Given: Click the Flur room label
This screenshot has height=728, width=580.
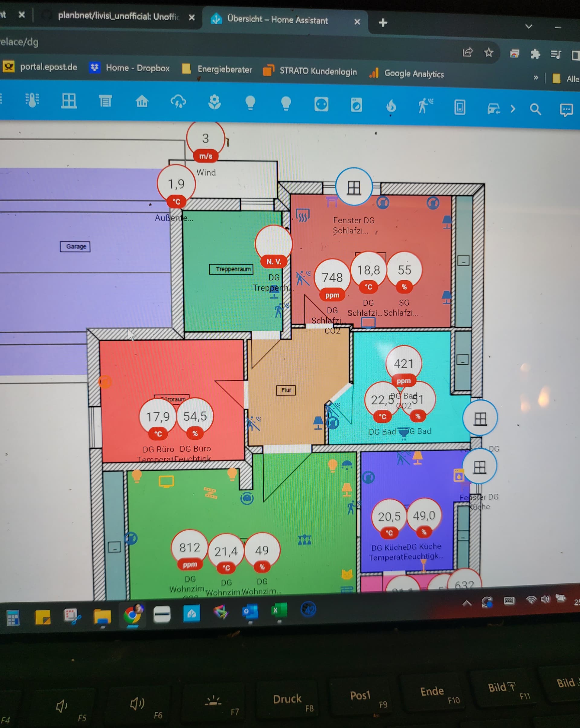Looking at the screenshot, I should click(286, 390).
